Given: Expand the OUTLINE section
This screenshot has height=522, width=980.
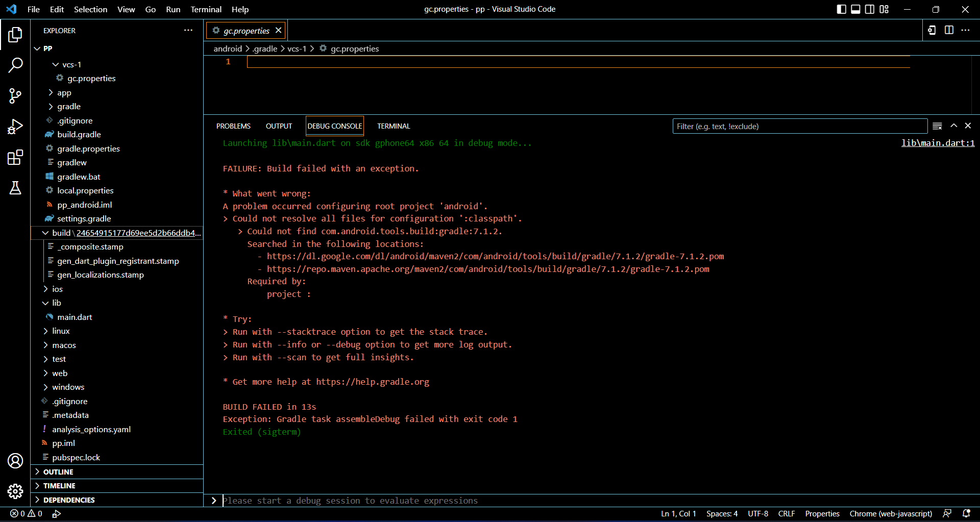Looking at the screenshot, I should point(117,472).
